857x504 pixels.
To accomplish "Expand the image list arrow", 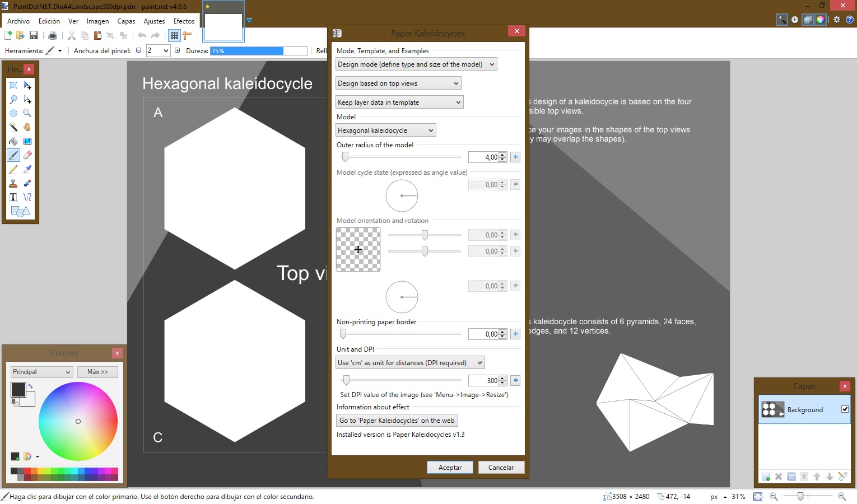I will 249,21.
